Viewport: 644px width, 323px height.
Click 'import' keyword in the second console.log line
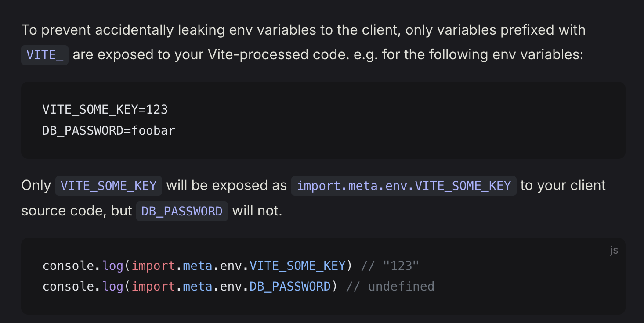coord(153,287)
